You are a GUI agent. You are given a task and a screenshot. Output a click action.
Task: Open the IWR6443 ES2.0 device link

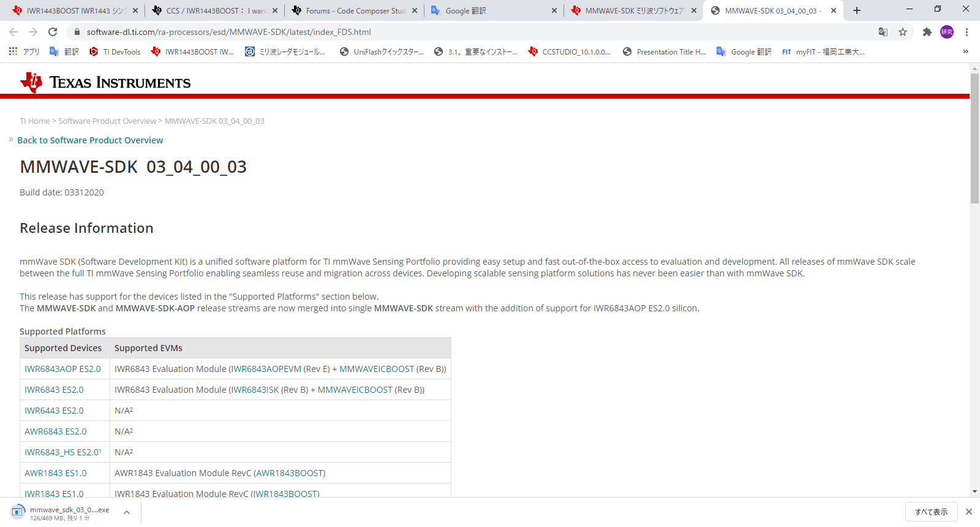[x=54, y=411]
